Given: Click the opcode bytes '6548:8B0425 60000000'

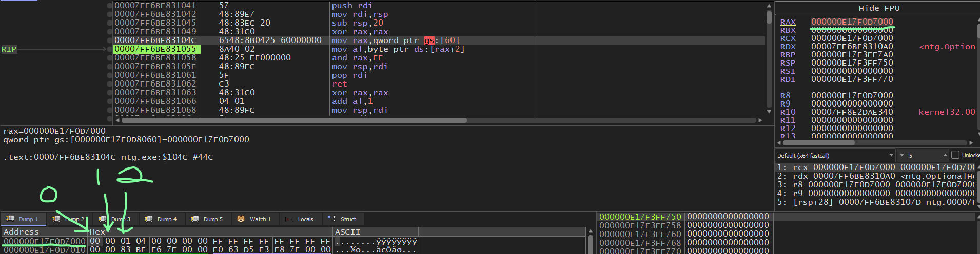Looking at the screenshot, I should pyautogui.click(x=270, y=40).
